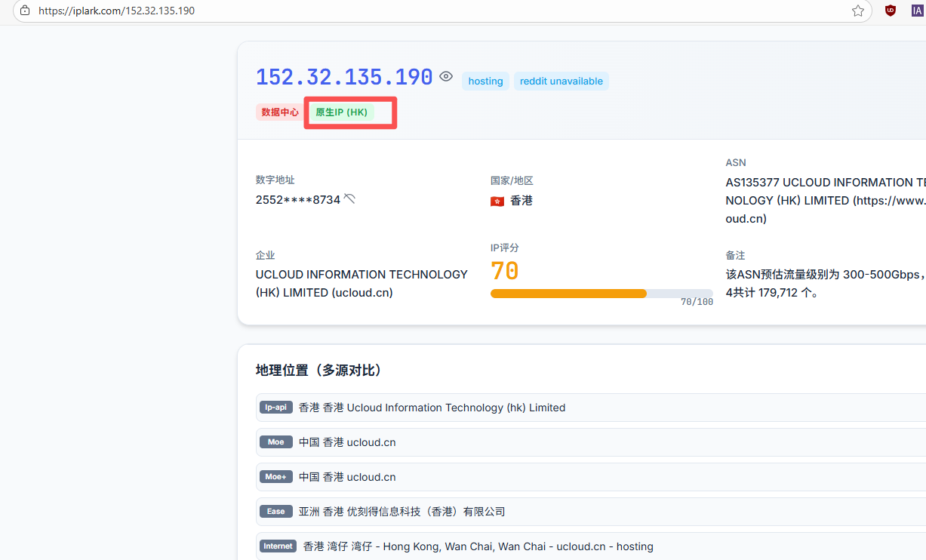Select the Moe source badge

(275, 442)
